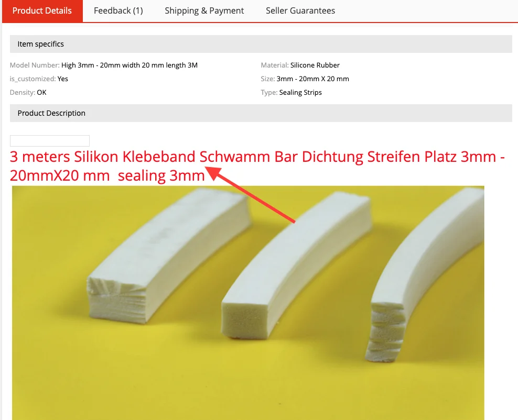This screenshot has width=518, height=420.
Task: Open the Product Details tab
Action: click(42, 11)
